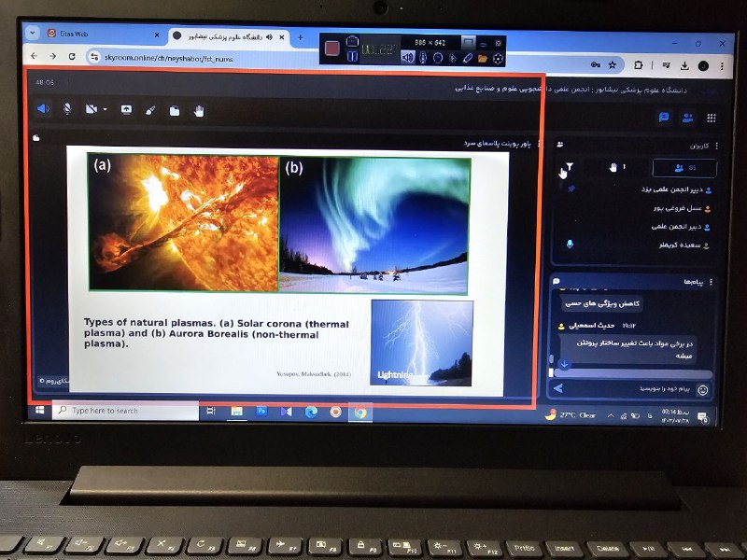Expand the messages panel three-dot menu
Image resolution: width=747 pixels, height=560 pixels.
coord(712,282)
